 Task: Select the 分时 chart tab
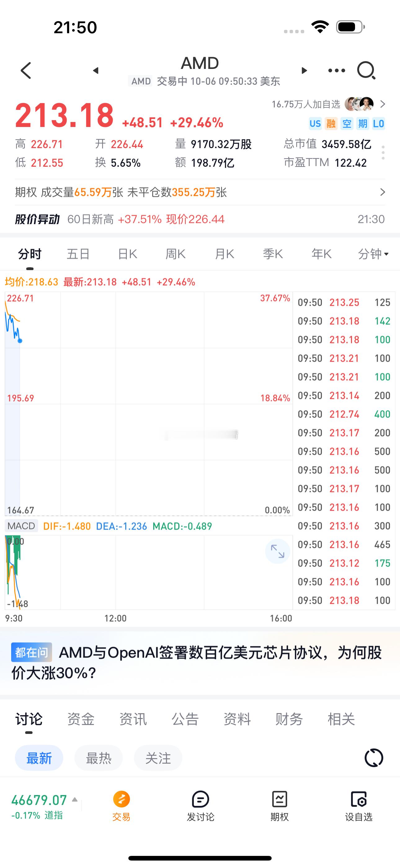pos(30,254)
